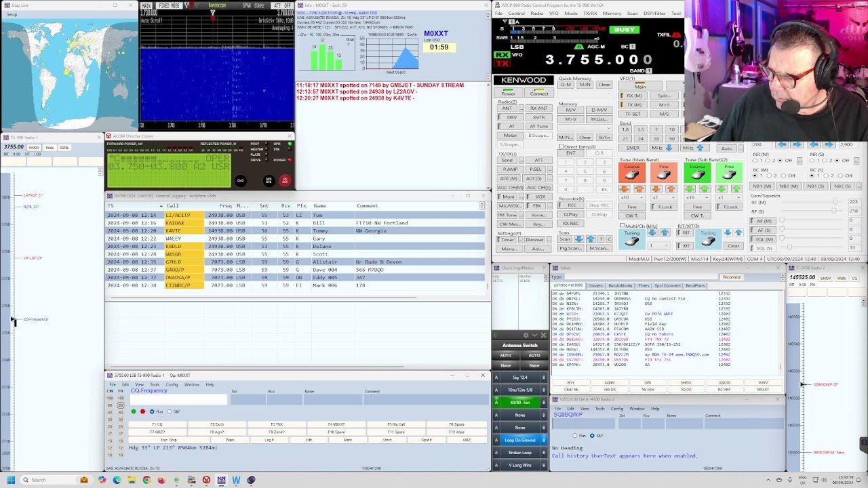Viewport: 868px width, 488px height.
Task: Select the Loop On Ground antenna
Action: (520, 440)
